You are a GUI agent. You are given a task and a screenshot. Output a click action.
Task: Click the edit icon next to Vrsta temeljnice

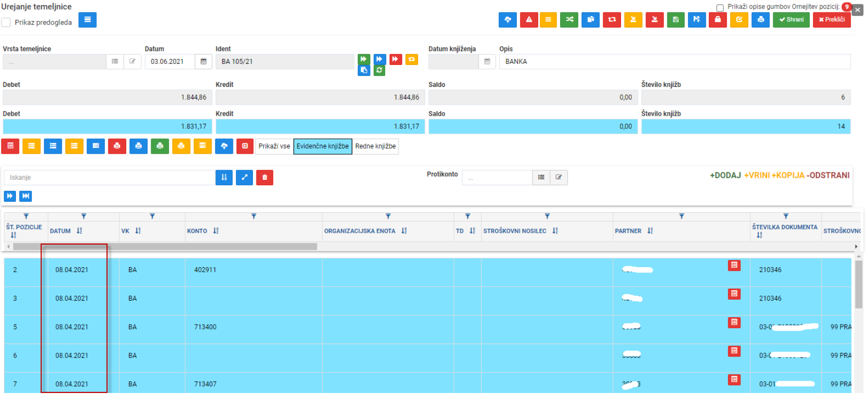(x=132, y=61)
